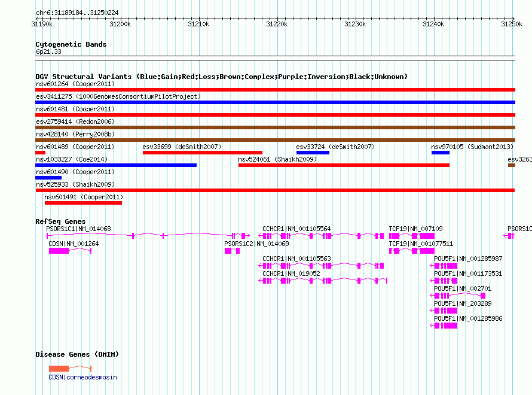Select the brown esv2759414 complex variant bar
Screen dimensions: 532x395
(275, 127)
